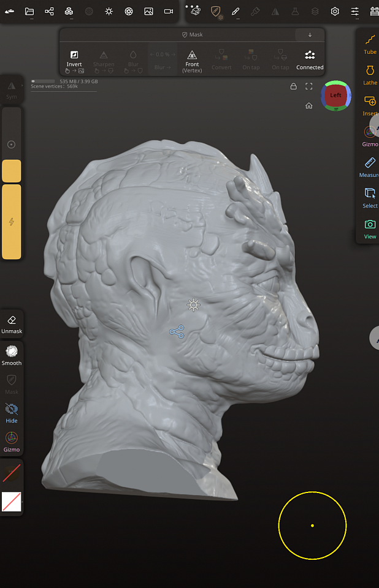Pick the Hide tool
Image resolution: width=379 pixels, height=588 pixels.
pos(11,412)
